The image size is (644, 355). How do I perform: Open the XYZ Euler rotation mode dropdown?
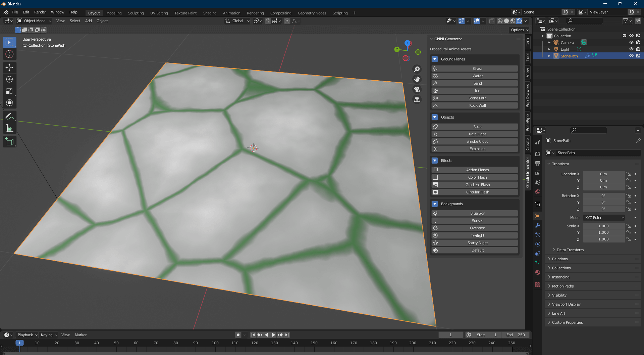(x=604, y=218)
